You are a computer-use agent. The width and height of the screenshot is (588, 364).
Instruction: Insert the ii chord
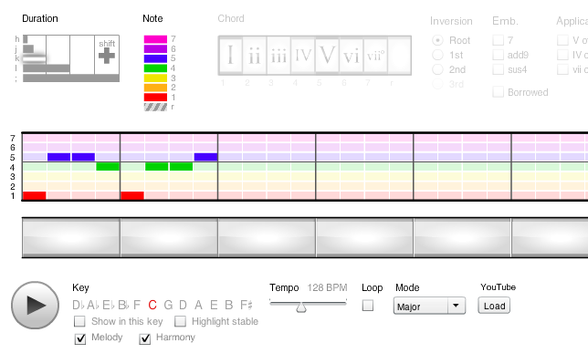coord(254,56)
